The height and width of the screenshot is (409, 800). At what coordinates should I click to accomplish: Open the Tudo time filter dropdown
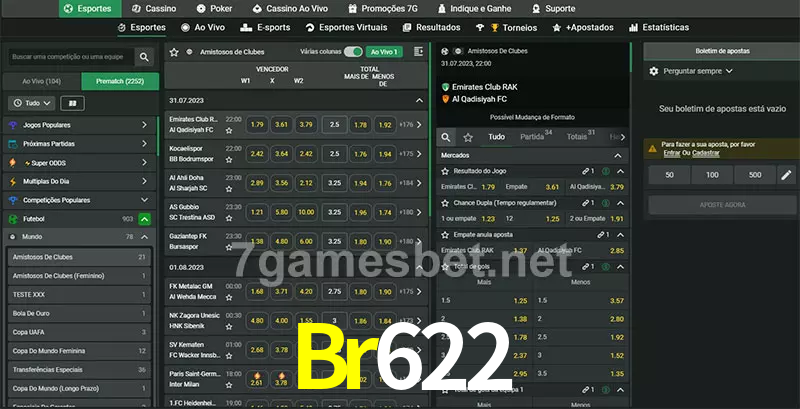click(x=32, y=104)
